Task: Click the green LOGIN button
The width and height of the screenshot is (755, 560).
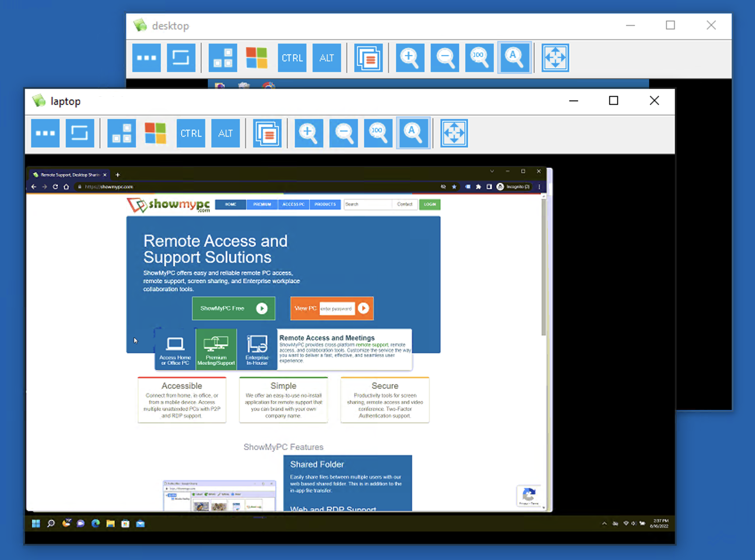Action: pyautogui.click(x=429, y=204)
